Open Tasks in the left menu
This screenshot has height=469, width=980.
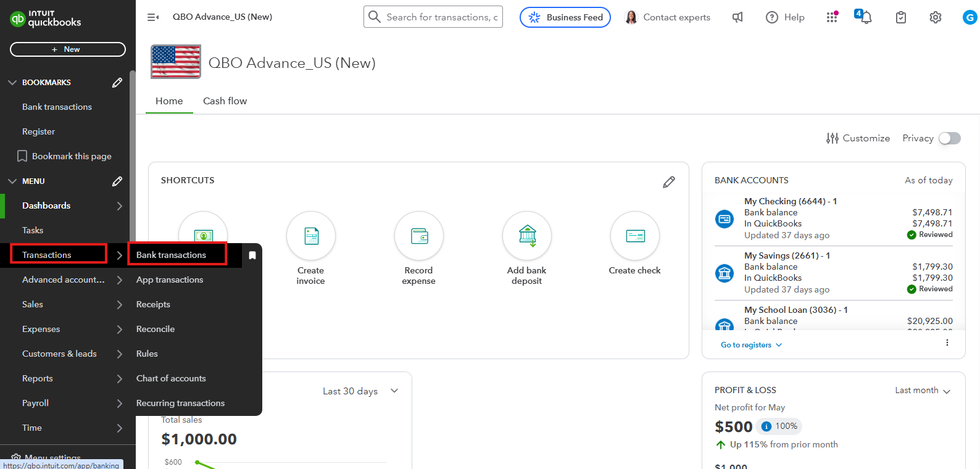33,230
